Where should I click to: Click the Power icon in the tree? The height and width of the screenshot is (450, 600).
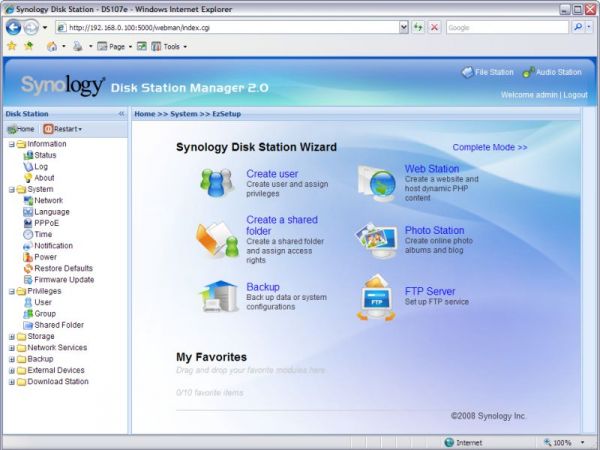click(x=28, y=257)
